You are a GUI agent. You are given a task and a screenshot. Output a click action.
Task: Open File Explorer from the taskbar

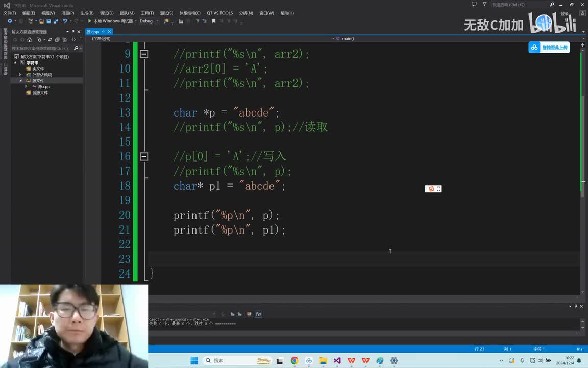pos(323,360)
